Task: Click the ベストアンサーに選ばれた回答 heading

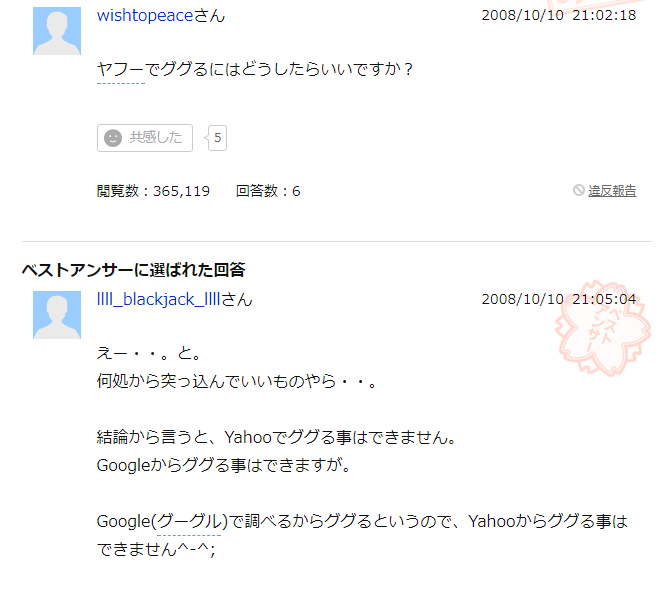Action: (134, 270)
